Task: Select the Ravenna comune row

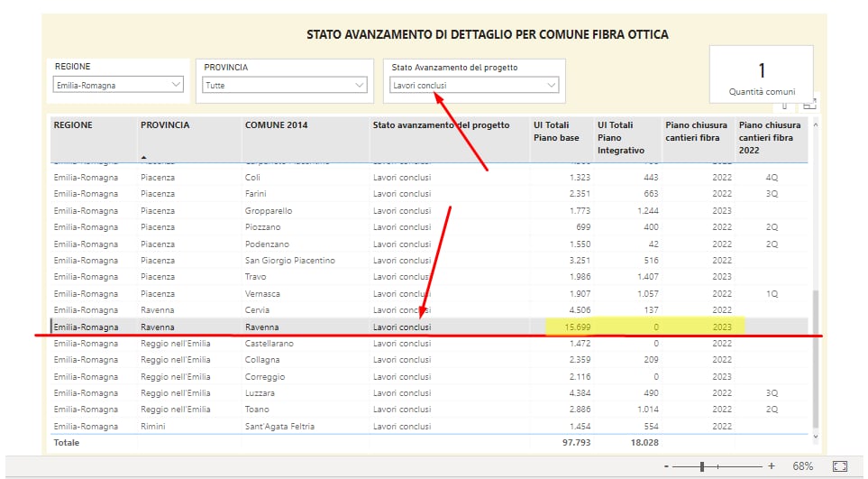Action: [x=261, y=327]
